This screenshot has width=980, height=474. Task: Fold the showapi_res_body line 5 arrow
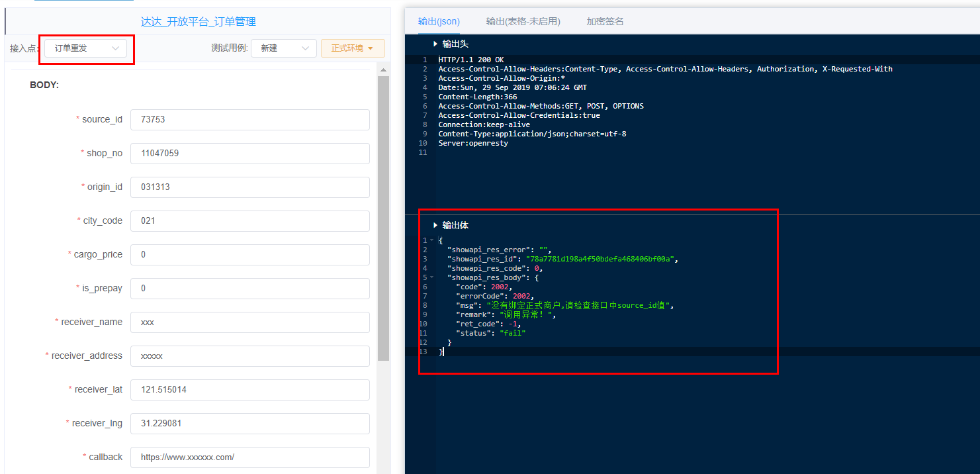[x=431, y=277]
